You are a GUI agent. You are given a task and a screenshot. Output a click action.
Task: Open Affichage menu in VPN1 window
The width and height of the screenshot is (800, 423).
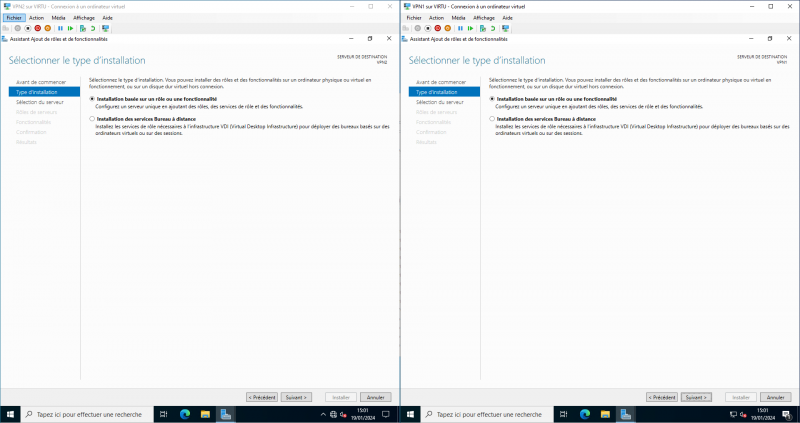(484, 18)
